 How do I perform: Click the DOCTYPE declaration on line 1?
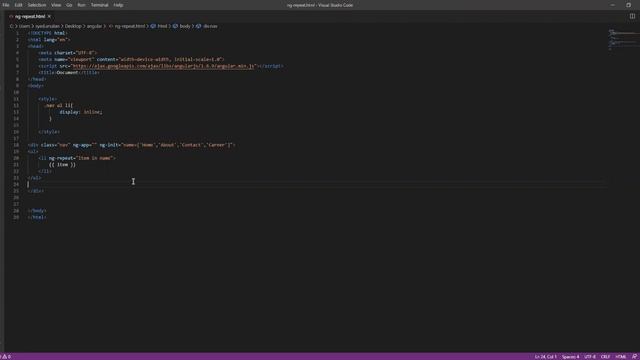coord(48,33)
